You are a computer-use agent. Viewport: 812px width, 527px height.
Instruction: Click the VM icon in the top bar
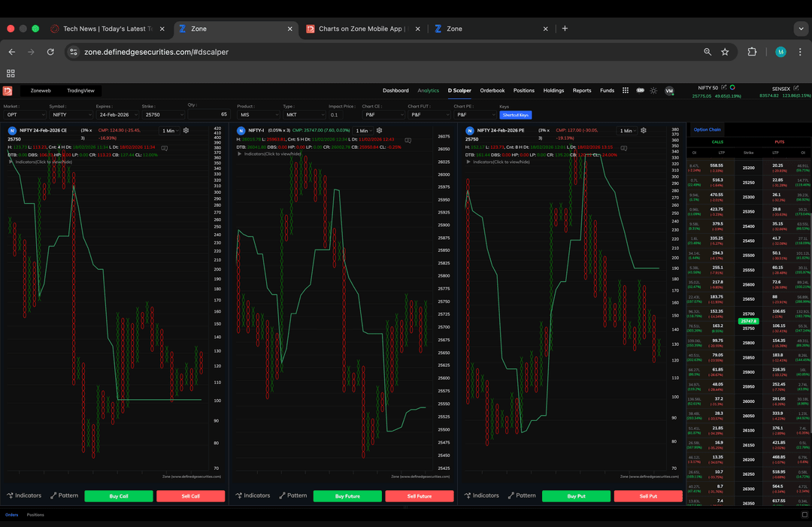click(x=669, y=90)
